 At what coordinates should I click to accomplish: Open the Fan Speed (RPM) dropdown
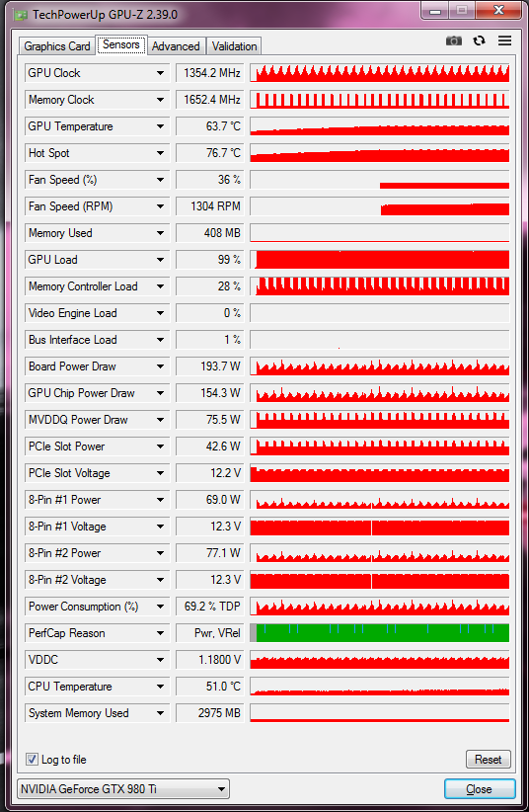coord(161,206)
